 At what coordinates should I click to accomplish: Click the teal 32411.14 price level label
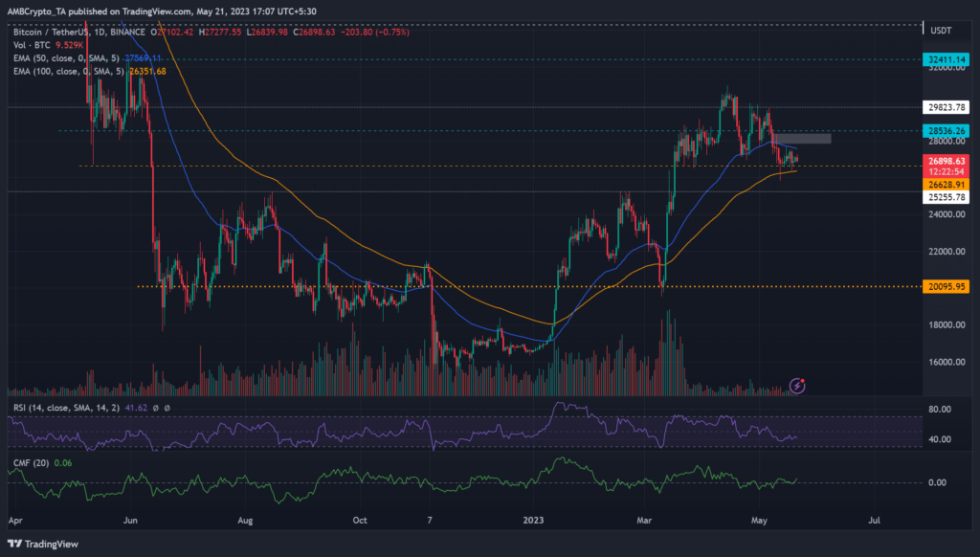click(946, 58)
